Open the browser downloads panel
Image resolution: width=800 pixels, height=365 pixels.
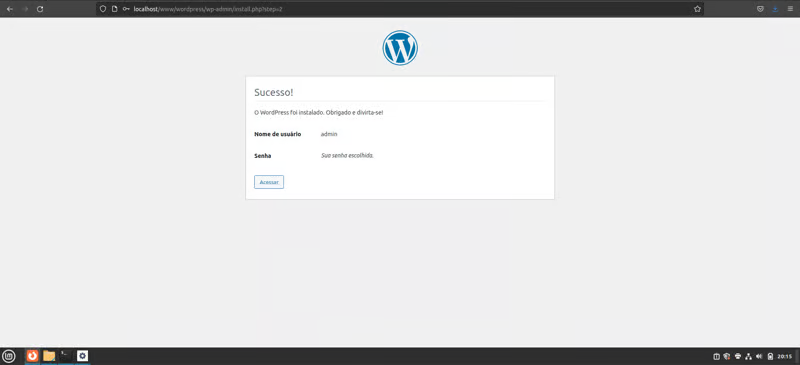click(775, 9)
